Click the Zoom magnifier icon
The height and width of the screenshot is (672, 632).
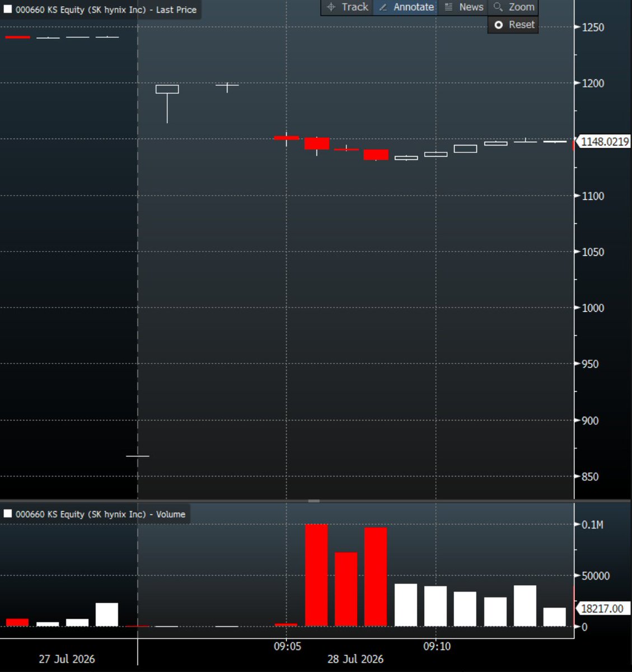[x=498, y=7]
